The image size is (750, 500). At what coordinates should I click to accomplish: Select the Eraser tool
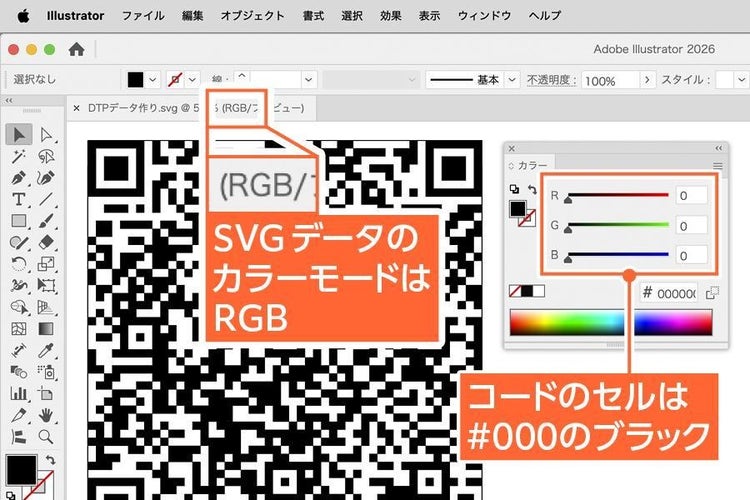click(x=46, y=242)
